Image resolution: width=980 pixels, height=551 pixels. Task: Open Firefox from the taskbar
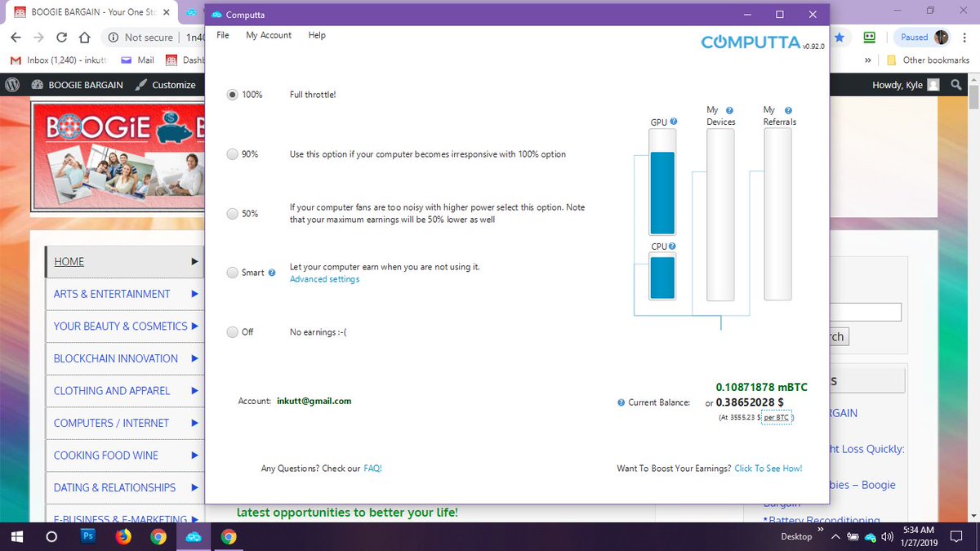click(123, 536)
